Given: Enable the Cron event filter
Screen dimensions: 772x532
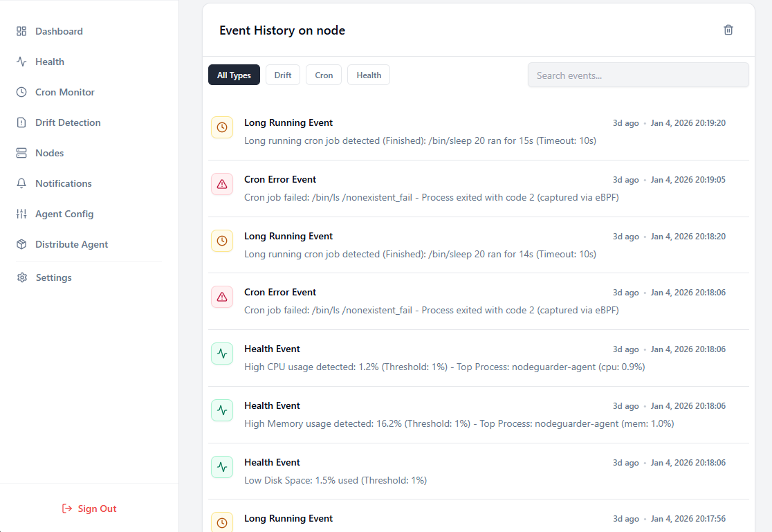Looking at the screenshot, I should coord(323,75).
